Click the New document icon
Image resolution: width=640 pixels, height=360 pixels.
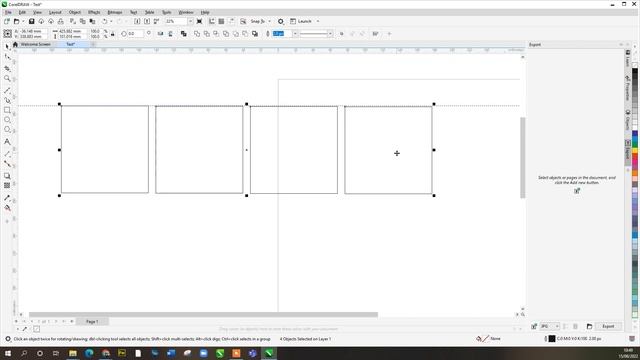7,21
